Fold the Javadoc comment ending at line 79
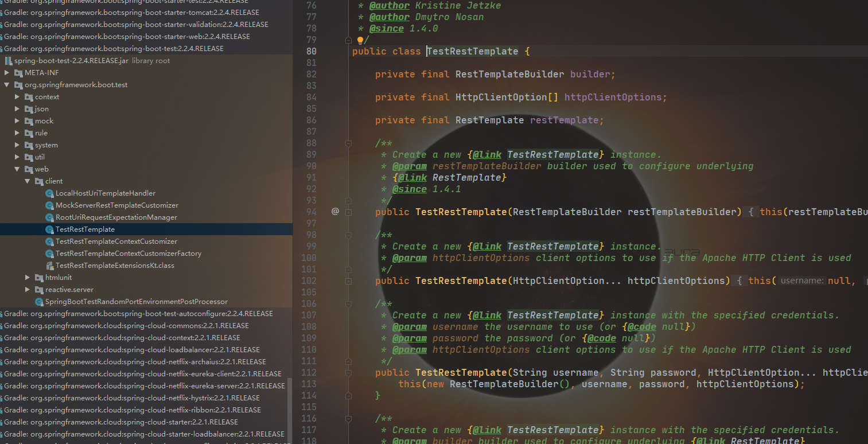This screenshot has width=868, height=444. click(348, 40)
